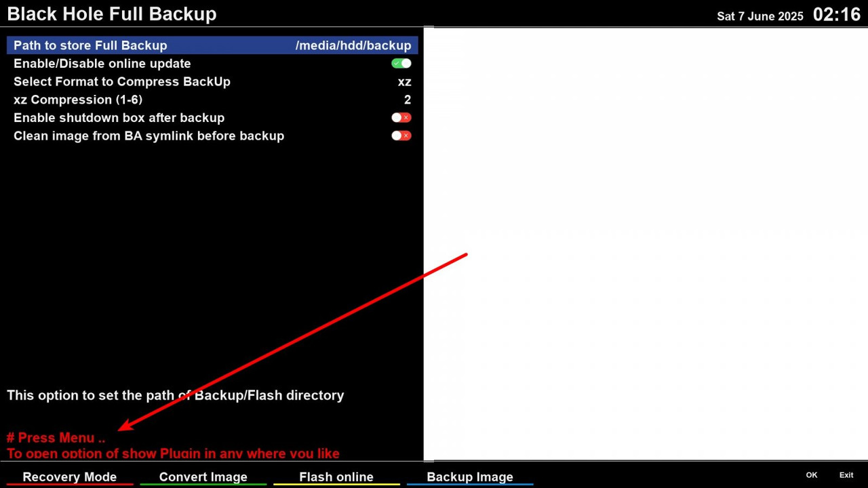Toggle Clean image from BA symlink switch
868x488 pixels.
coord(401,136)
